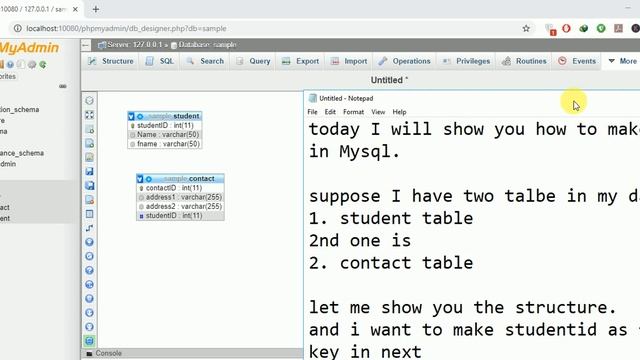Click the browser address bar URL
Viewport: 640px width, 360px height.
coord(126,29)
